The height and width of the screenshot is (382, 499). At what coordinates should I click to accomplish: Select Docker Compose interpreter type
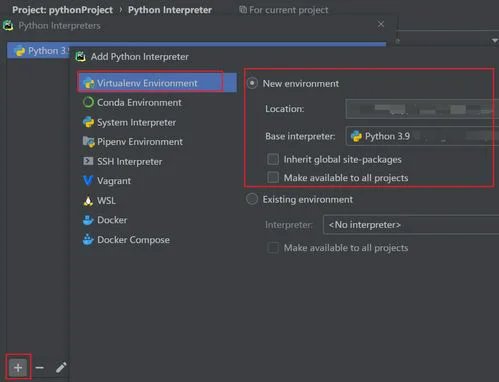(126, 240)
